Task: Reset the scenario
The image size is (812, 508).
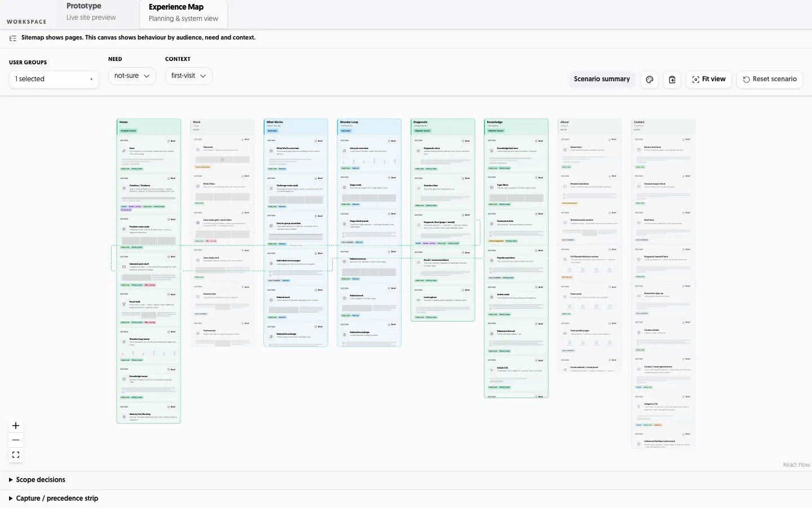Action: [770, 80]
